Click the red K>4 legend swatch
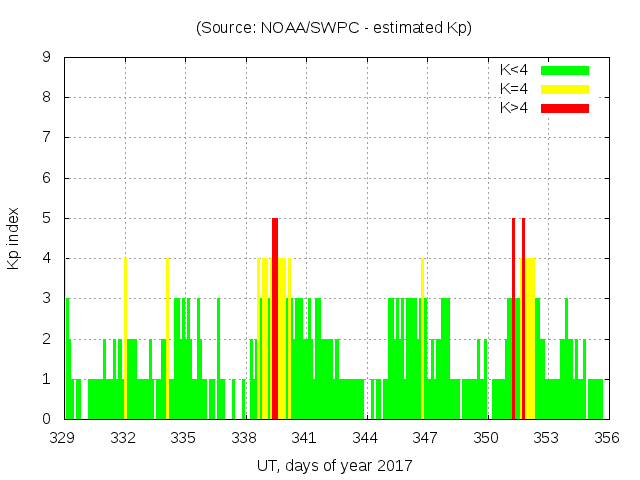 click(565, 108)
